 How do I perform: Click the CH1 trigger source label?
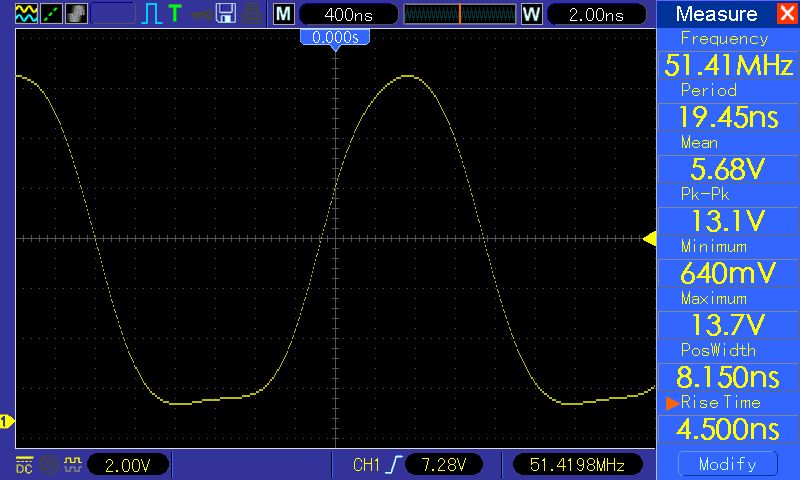pyautogui.click(x=366, y=465)
